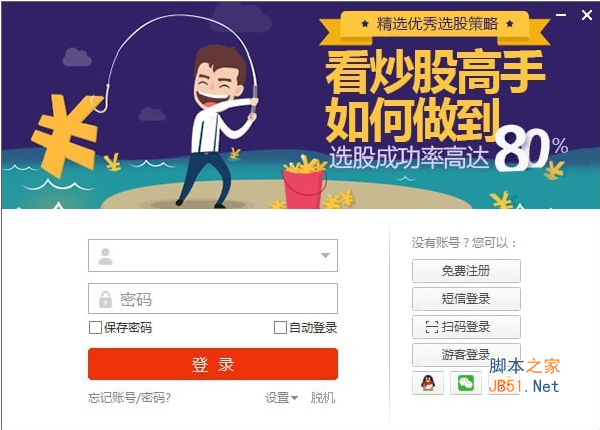Sign in using the QQ penguin icon
This screenshot has height=430, width=600.
(428, 383)
